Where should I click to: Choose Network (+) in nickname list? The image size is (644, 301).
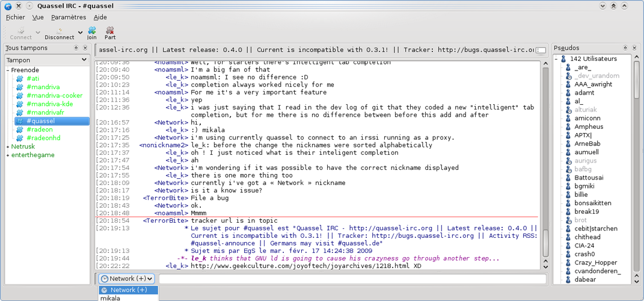coord(128,290)
